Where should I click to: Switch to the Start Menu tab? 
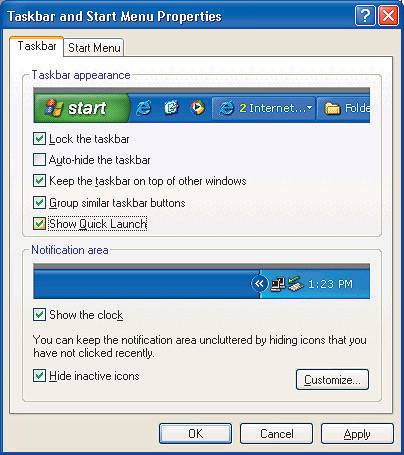click(94, 48)
